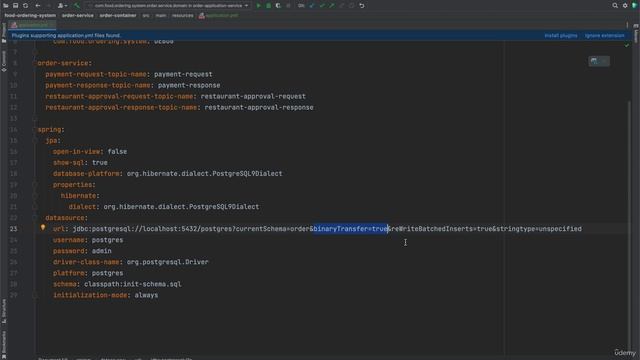Open the Project tool window stripe
Viewport: 640px width, 360px height.
tap(4, 33)
